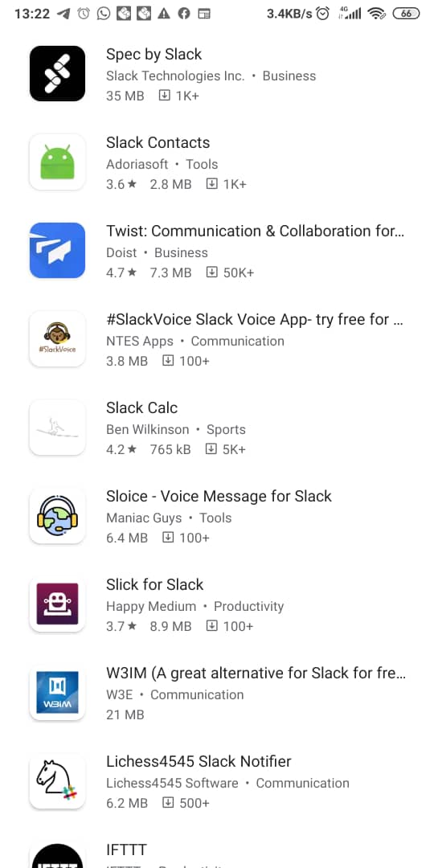
Task: Tap the Lichess4545 Slack Notifier title
Action: tap(199, 761)
